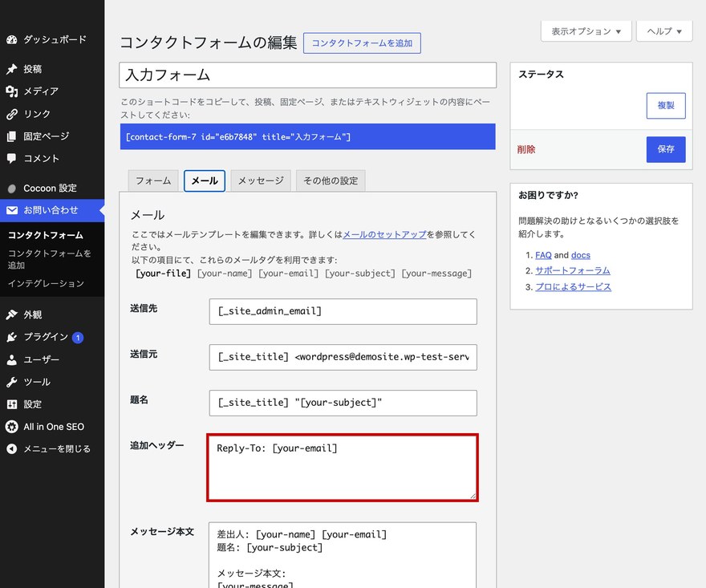
Task: Click the blue 保存 button
Action: [666, 149]
